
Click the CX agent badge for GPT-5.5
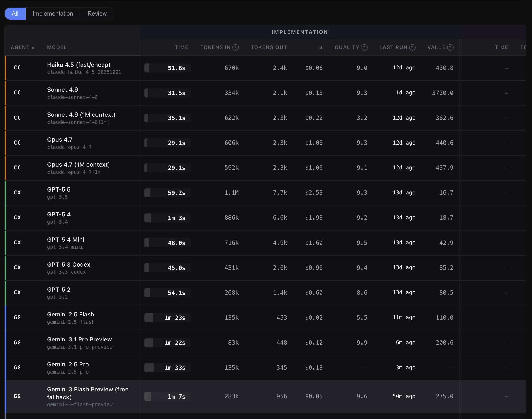click(17, 193)
